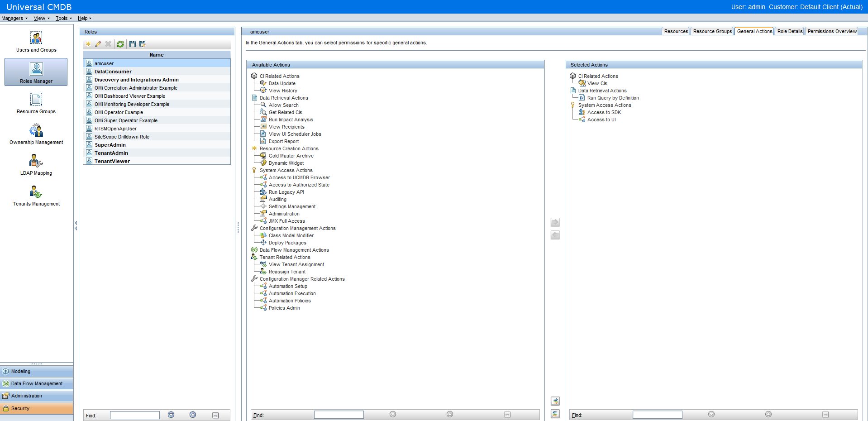Switch to the Resource Groups tab
Viewport: 868px width, 421px height.
click(712, 31)
